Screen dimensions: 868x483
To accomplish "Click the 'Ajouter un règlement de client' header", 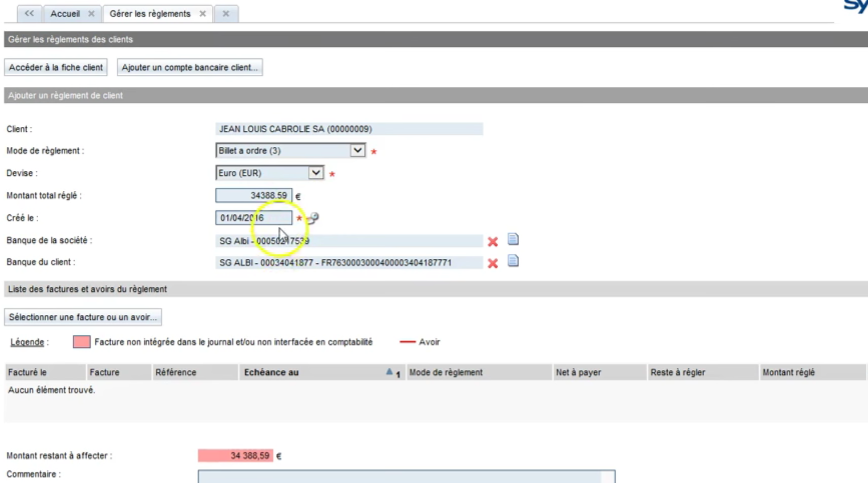I will 436,95.
